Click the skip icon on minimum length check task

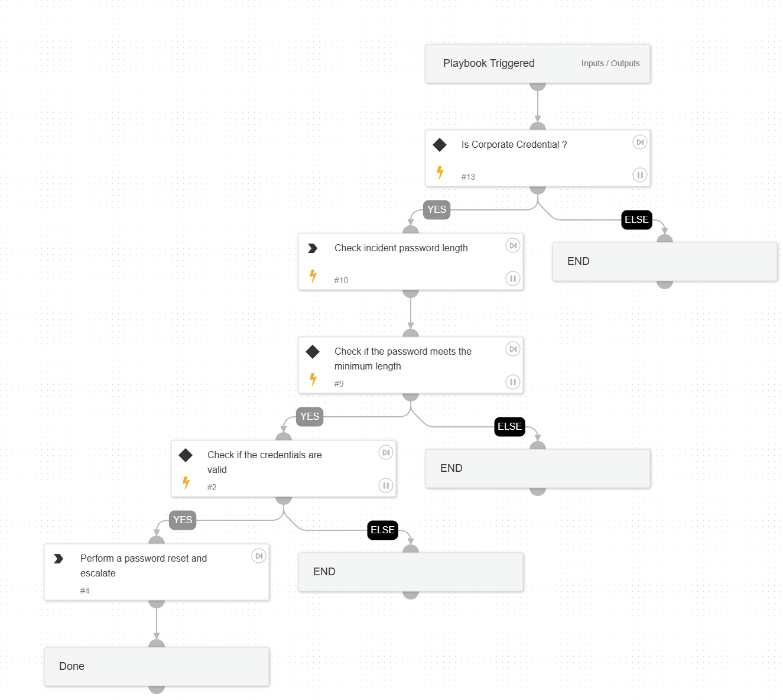tap(513, 349)
